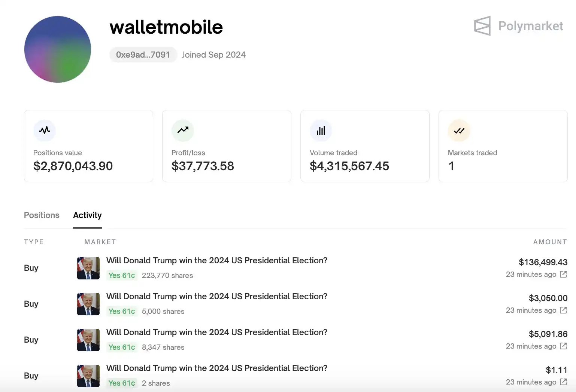
Task: Open external link for $1.11 trade
Action: (563, 382)
